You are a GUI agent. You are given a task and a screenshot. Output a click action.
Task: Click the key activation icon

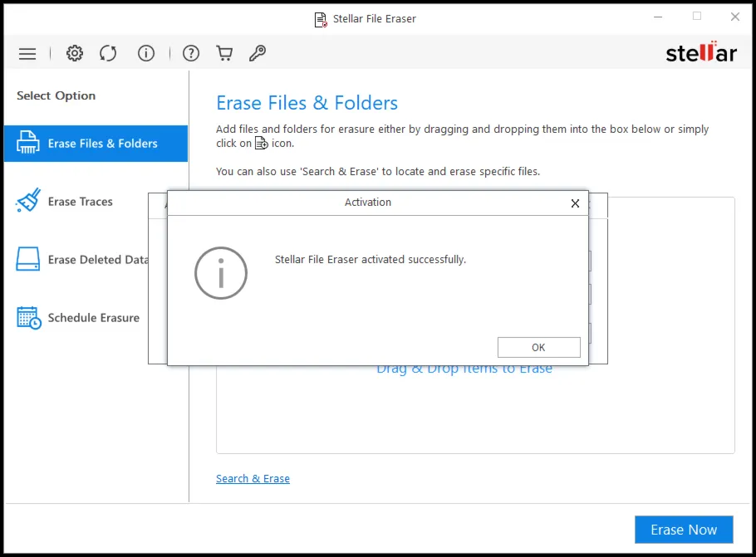[x=258, y=53]
